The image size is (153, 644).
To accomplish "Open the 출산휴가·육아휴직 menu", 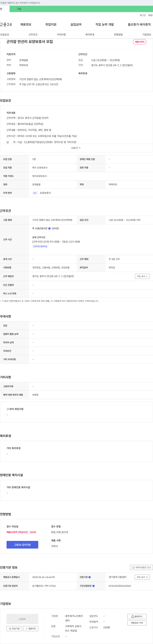I will click(139, 24).
